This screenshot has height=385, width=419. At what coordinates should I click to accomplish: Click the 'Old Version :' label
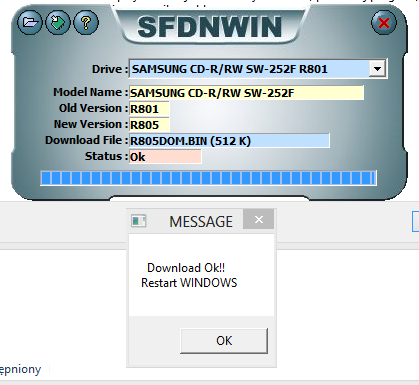pyautogui.click(x=94, y=108)
